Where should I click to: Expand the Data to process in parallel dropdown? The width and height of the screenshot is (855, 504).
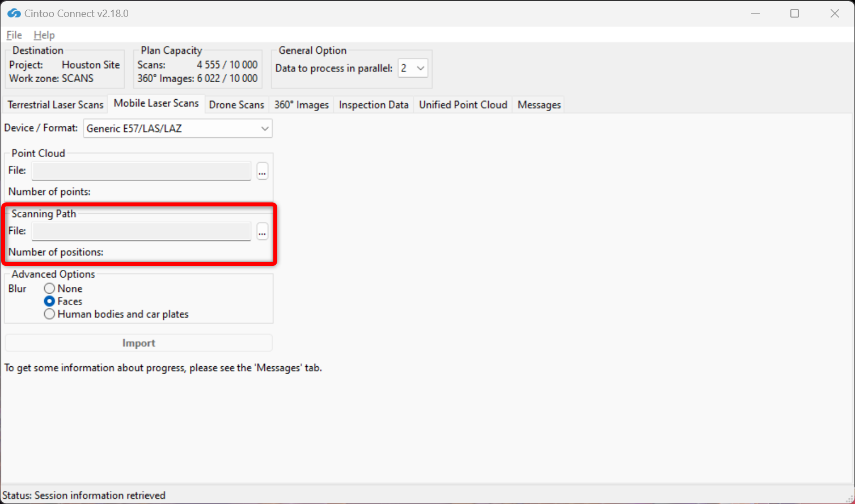(x=413, y=69)
